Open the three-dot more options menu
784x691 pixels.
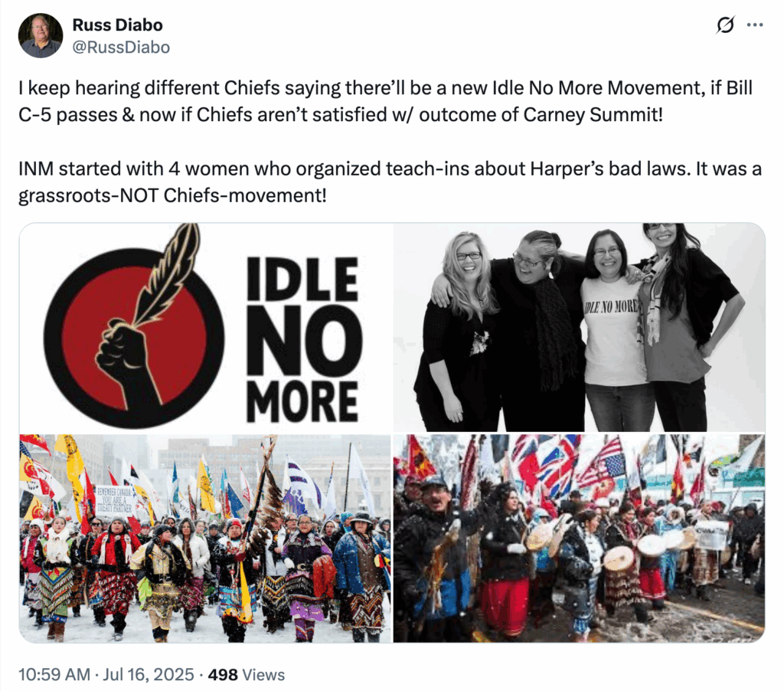coord(754,25)
